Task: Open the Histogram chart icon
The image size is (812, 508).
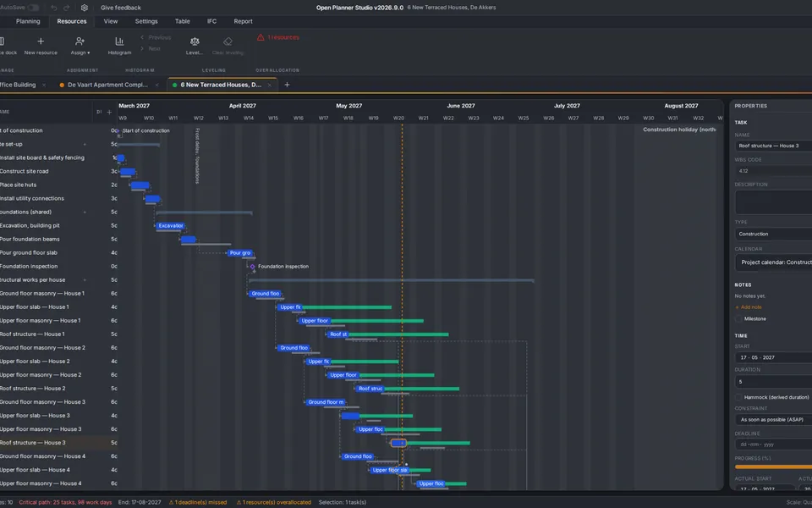Action: coord(119,41)
